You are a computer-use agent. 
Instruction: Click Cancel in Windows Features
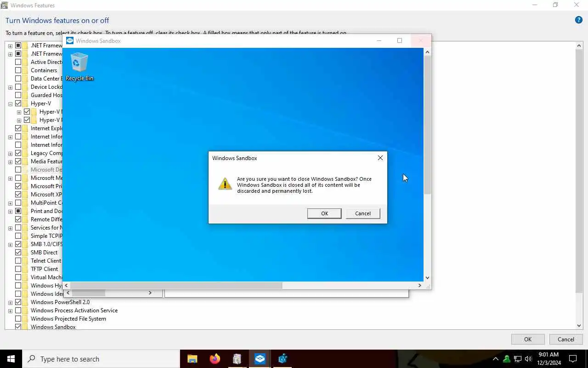pyautogui.click(x=566, y=339)
